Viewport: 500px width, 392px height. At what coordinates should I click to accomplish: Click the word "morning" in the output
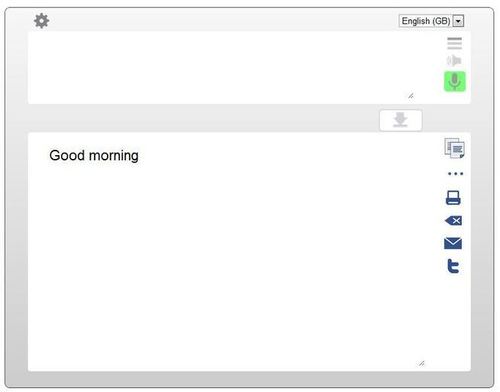tap(114, 156)
